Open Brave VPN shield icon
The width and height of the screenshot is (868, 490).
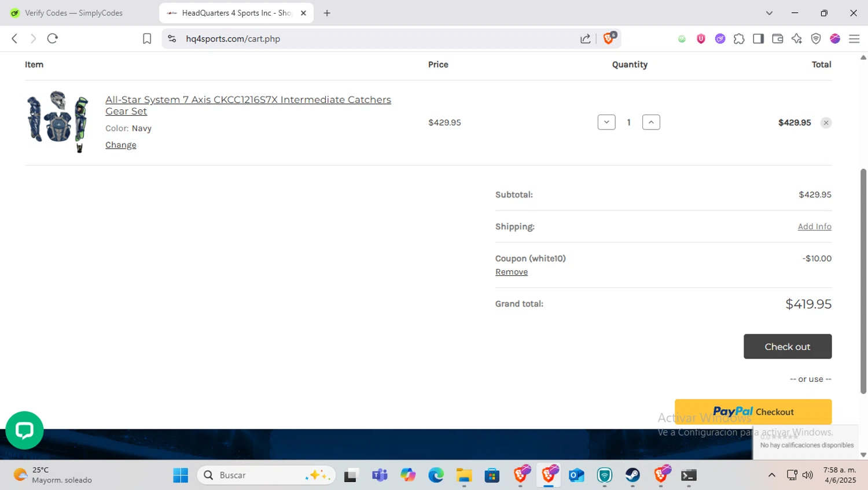coord(816,39)
